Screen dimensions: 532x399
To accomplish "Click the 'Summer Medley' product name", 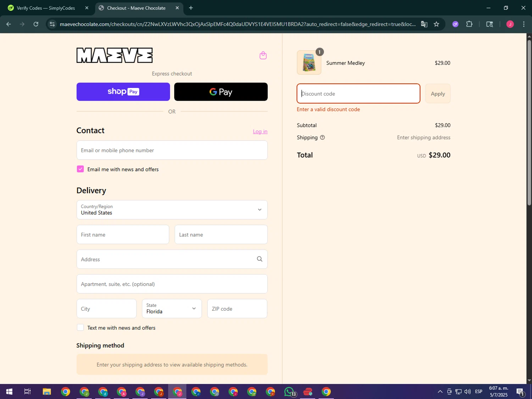I will click(345, 63).
